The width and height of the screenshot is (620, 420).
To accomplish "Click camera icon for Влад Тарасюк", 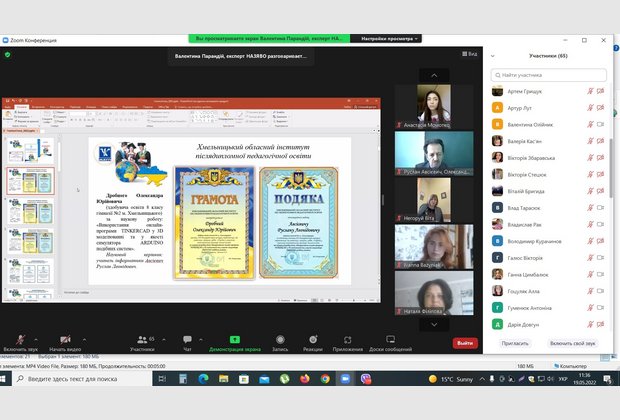I will pos(600,208).
